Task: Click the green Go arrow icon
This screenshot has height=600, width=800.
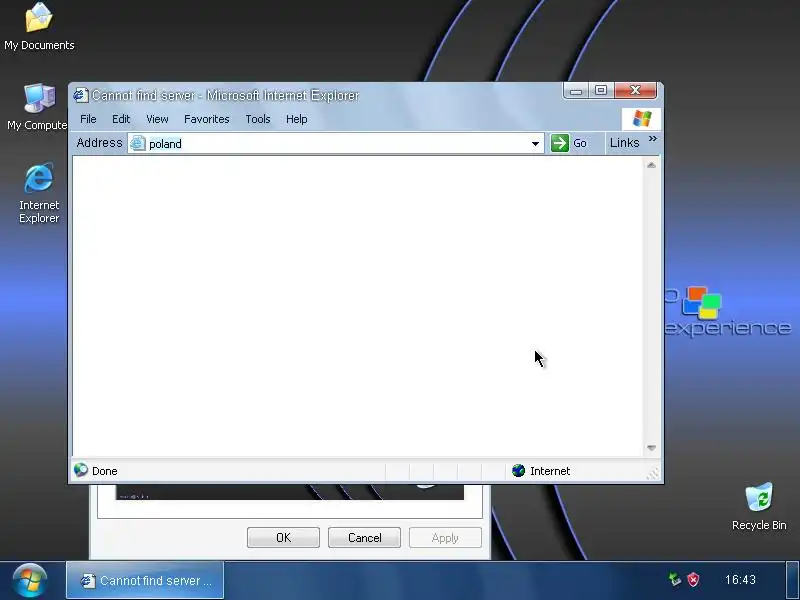Action: point(560,143)
